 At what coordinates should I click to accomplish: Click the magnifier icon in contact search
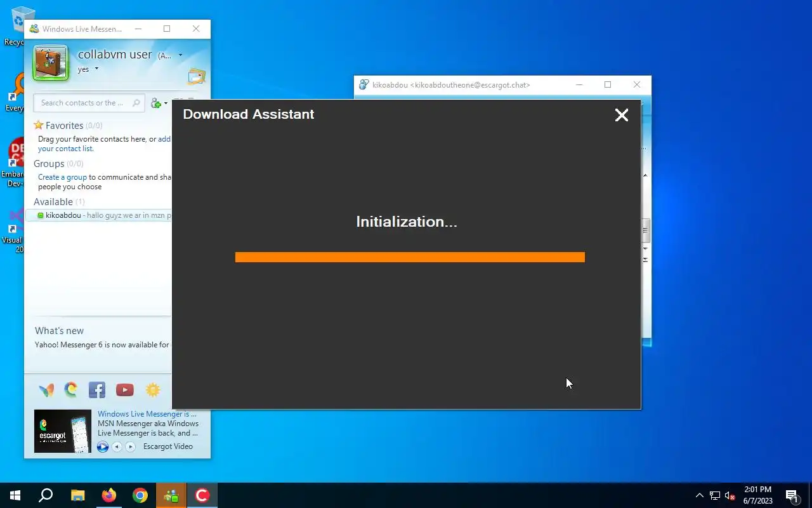[136, 103]
